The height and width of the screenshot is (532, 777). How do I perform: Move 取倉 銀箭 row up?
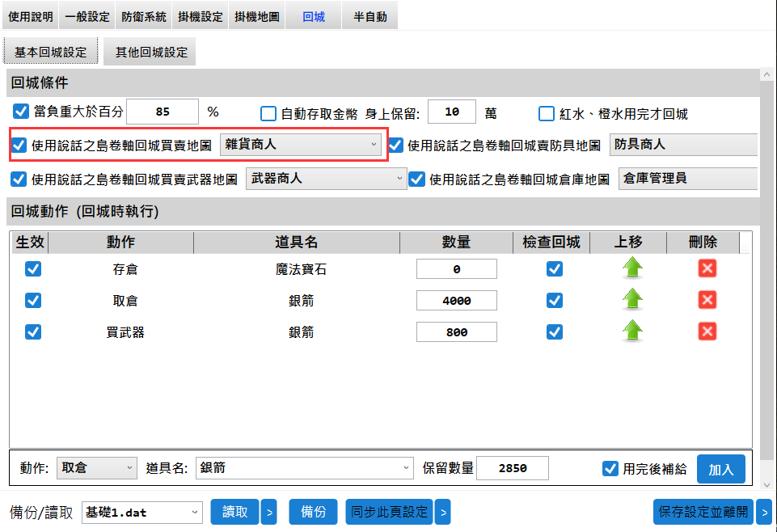(632, 300)
